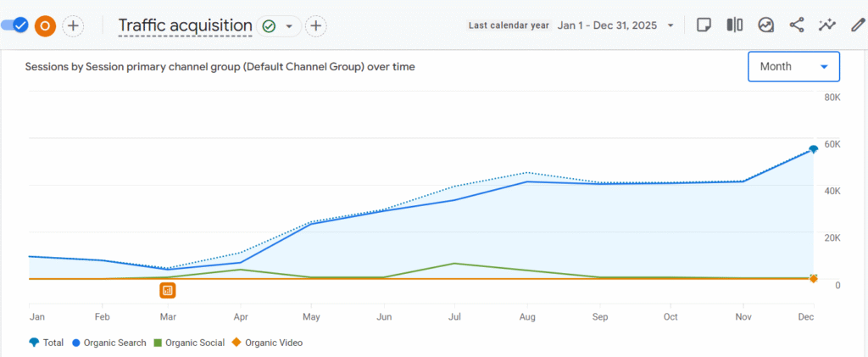This screenshot has width=868, height=357.
Task: Click the orange annotation marker at March
Action: tap(168, 291)
